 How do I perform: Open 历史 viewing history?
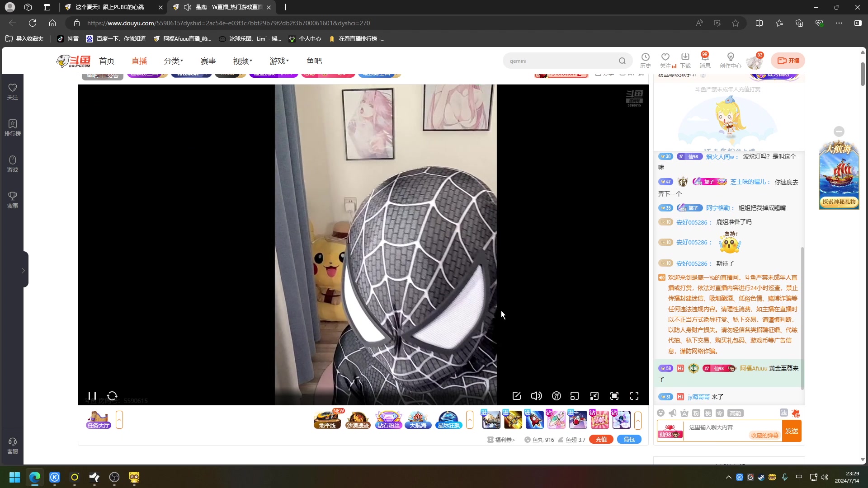click(646, 61)
